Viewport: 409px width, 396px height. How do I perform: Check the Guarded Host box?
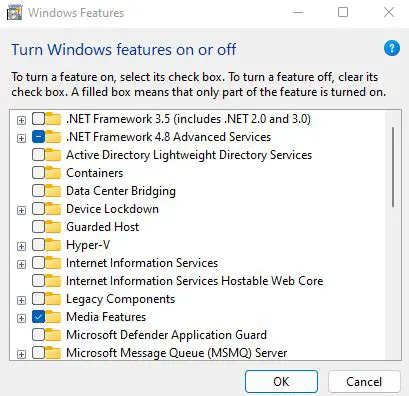coord(38,227)
